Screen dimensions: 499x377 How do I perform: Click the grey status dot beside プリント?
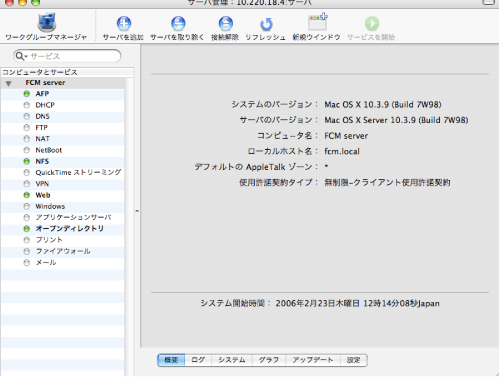point(27,240)
